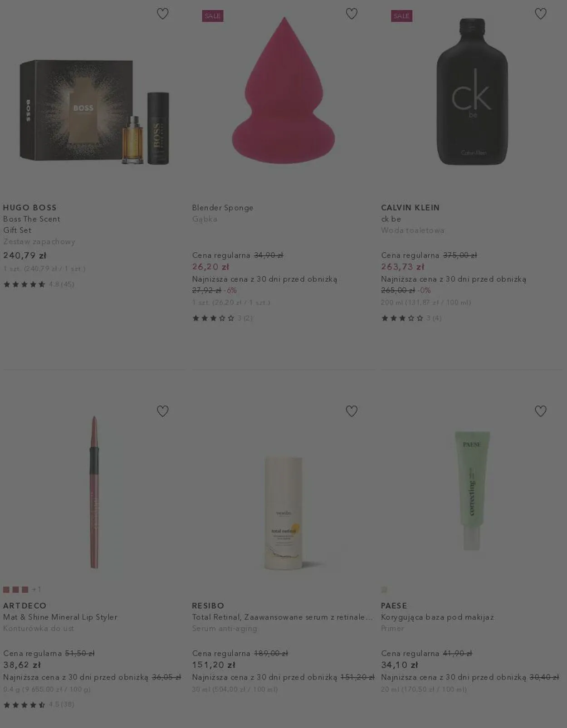Open Boss The Scent Gift Set title
The image size is (567, 728).
(x=32, y=225)
